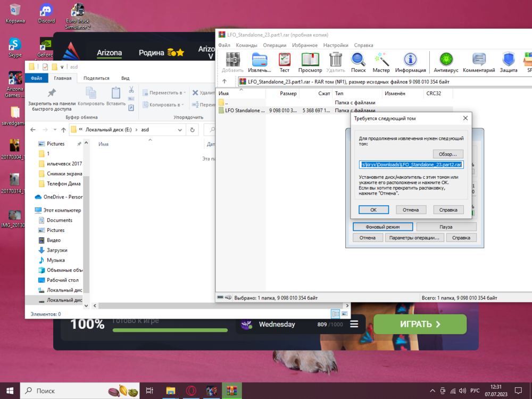Click the Protect (Защита) shield icon
Screen dimensions: 532x399
(509, 60)
